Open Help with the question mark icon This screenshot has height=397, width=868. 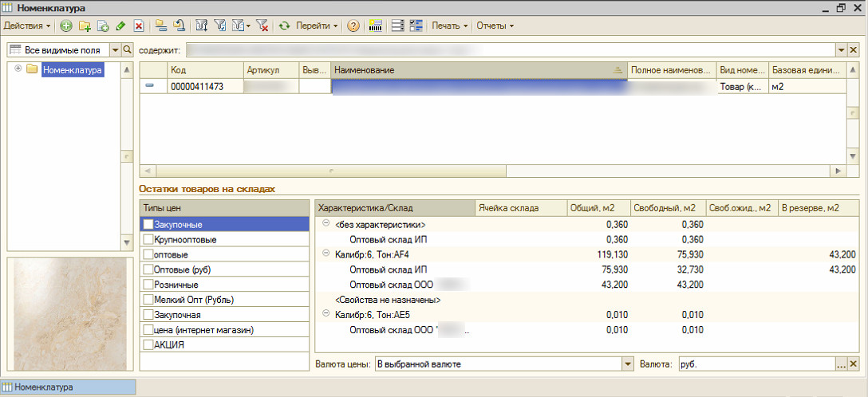click(x=353, y=26)
